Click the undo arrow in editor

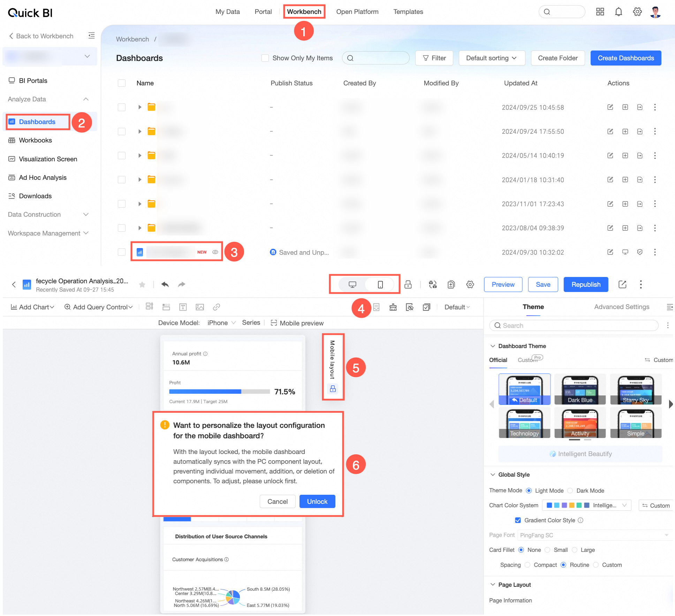coord(165,285)
